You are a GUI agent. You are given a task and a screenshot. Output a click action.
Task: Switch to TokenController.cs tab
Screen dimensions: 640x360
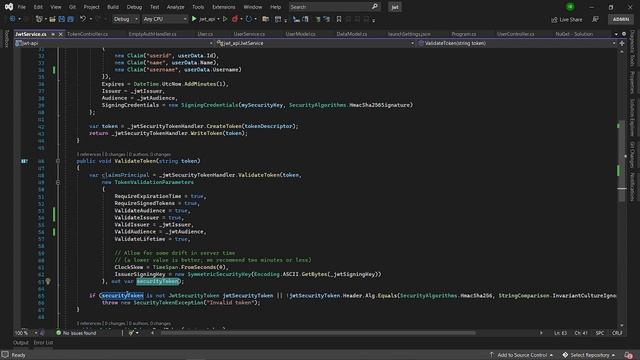point(87,34)
